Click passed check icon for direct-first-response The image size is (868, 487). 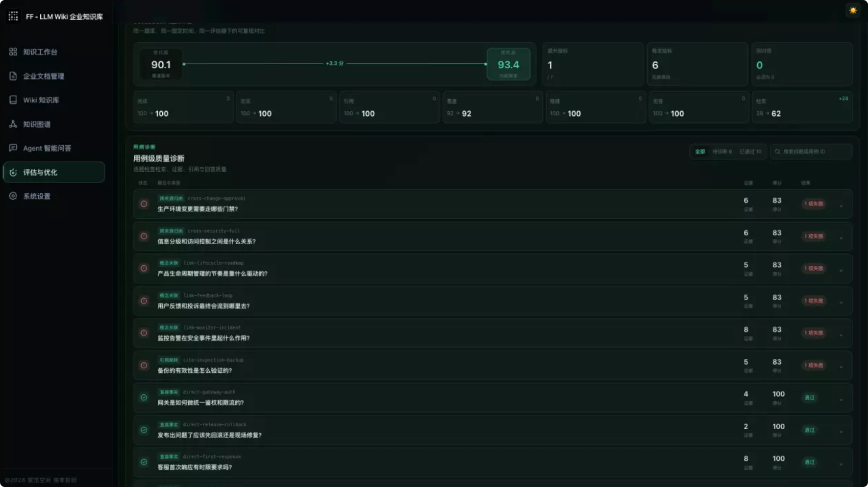[144, 462]
